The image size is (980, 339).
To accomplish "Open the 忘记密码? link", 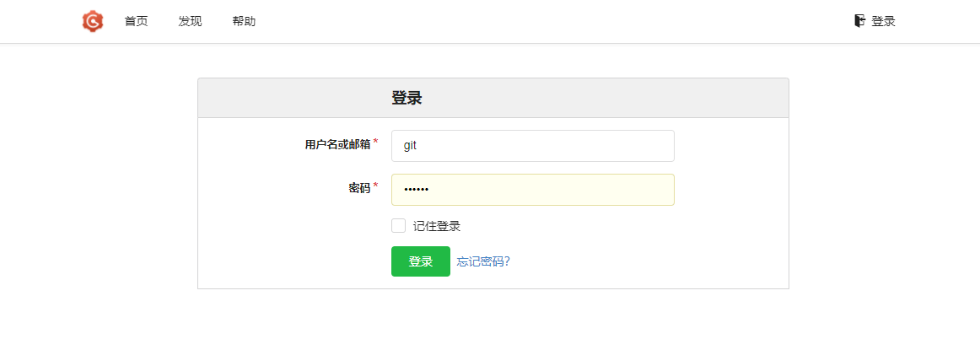I will pos(483,261).
